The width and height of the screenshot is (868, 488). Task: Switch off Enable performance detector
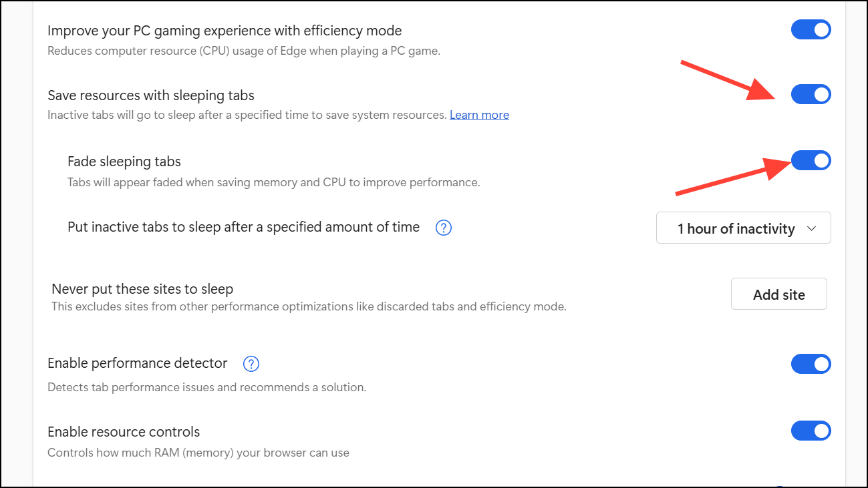[x=811, y=364]
